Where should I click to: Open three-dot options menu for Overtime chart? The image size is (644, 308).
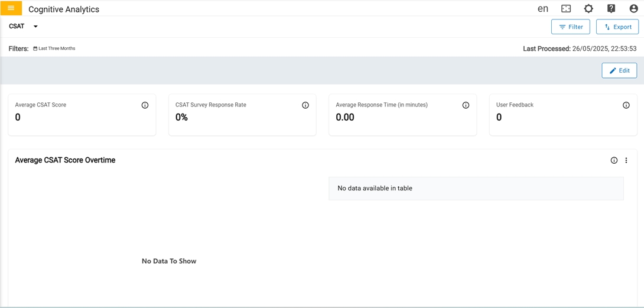(x=626, y=160)
